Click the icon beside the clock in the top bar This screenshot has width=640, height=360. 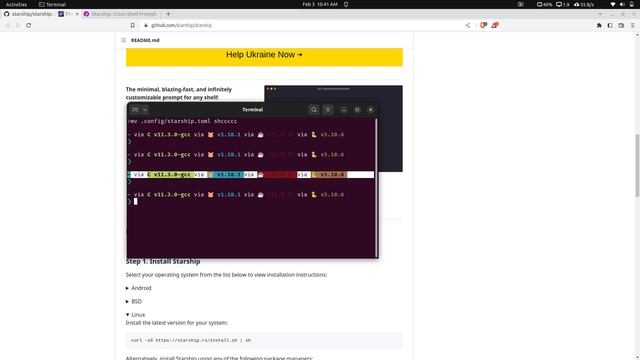tap(346, 4)
